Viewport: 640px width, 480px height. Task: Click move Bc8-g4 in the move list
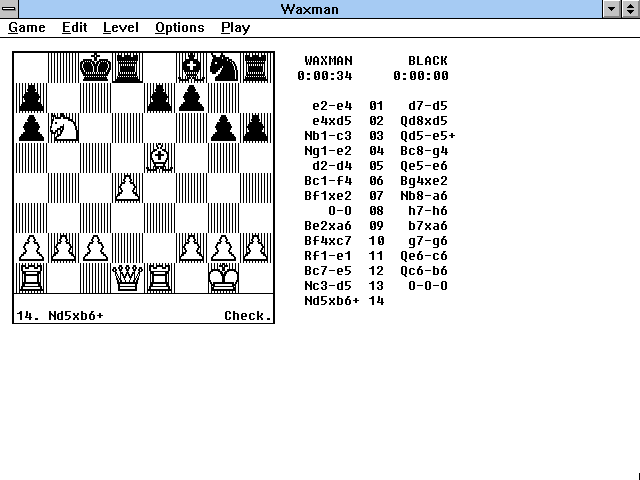(424, 151)
